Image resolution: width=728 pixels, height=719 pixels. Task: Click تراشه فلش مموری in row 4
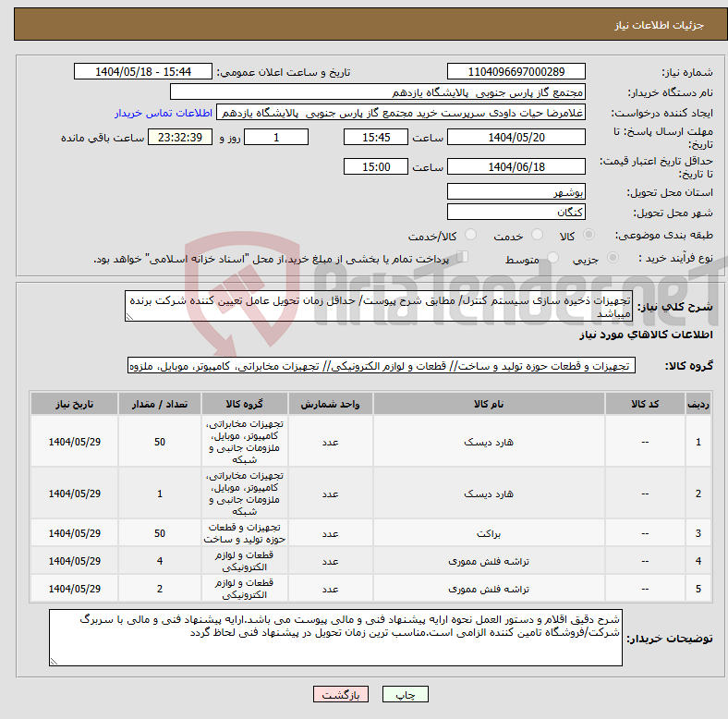[x=489, y=561]
